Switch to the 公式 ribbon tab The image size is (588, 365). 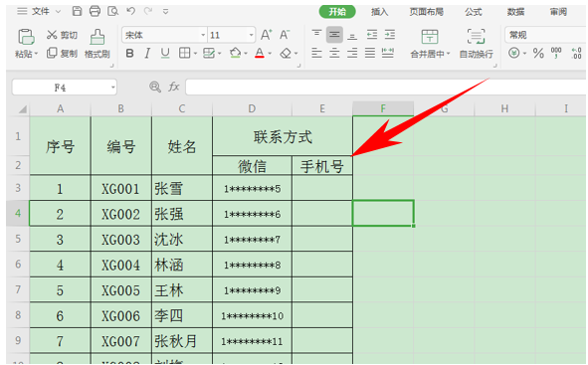[474, 12]
